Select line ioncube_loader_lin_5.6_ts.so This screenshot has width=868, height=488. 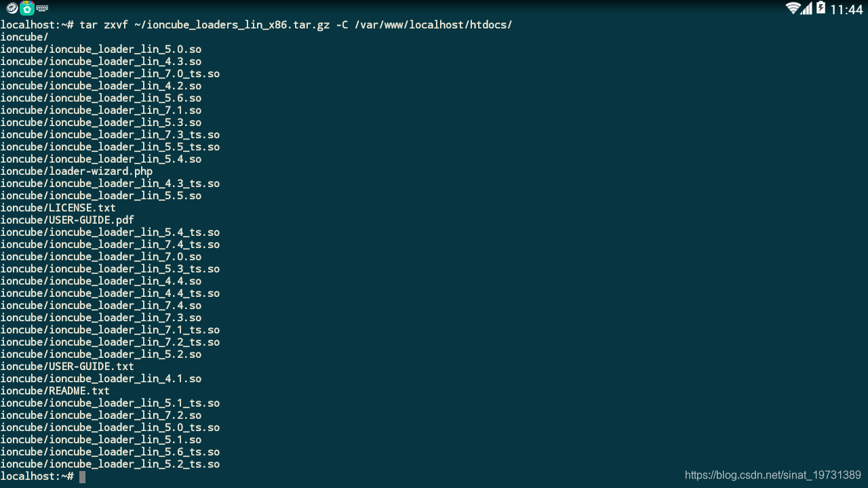point(110,452)
